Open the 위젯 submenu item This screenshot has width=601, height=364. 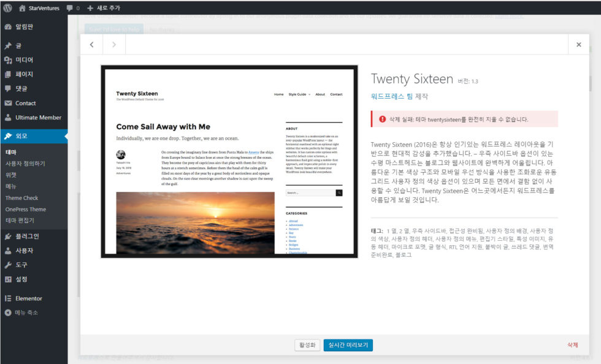click(11, 175)
